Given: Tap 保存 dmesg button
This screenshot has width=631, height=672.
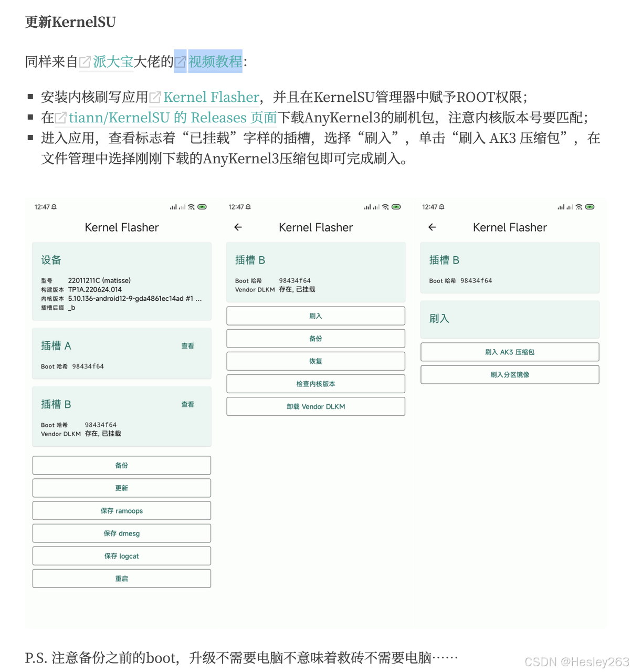Looking at the screenshot, I should pyautogui.click(x=122, y=533).
